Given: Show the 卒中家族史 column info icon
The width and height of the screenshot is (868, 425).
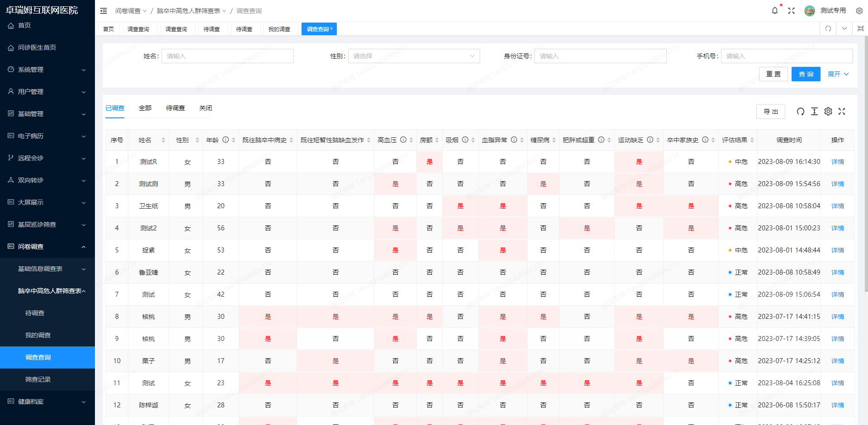Looking at the screenshot, I should (x=705, y=140).
